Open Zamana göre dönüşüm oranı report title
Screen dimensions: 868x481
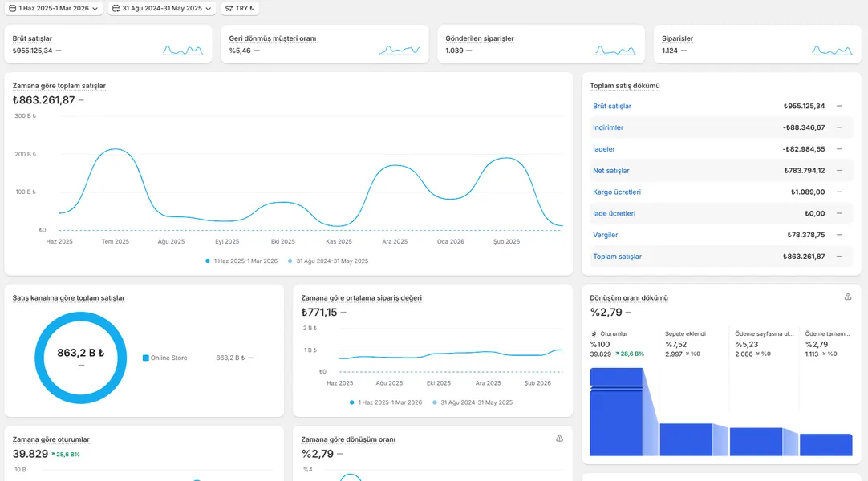coord(348,439)
